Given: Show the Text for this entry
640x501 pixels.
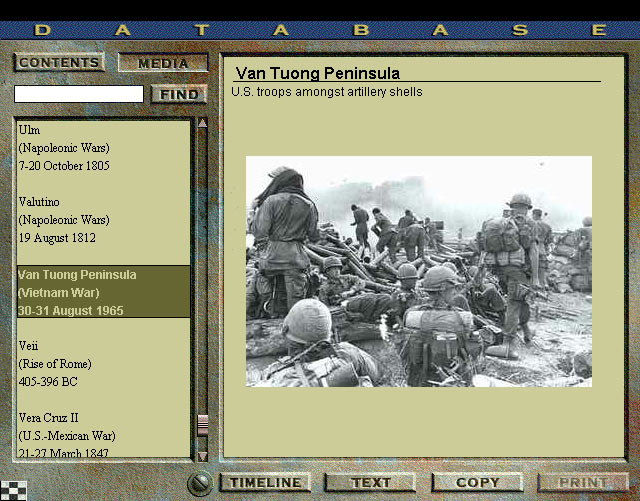Looking at the screenshot, I should tap(371, 482).
